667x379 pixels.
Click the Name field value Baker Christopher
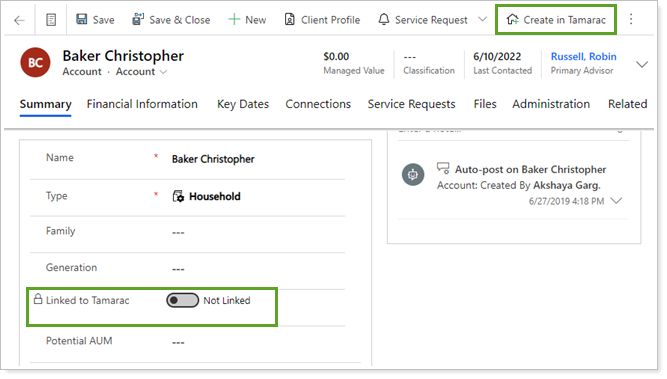(x=213, y=159)
